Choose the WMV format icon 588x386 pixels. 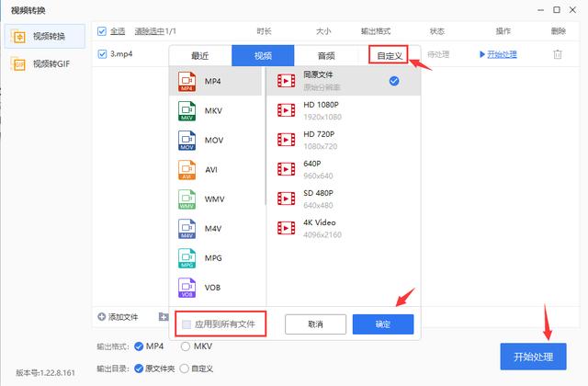coord(187,200)
